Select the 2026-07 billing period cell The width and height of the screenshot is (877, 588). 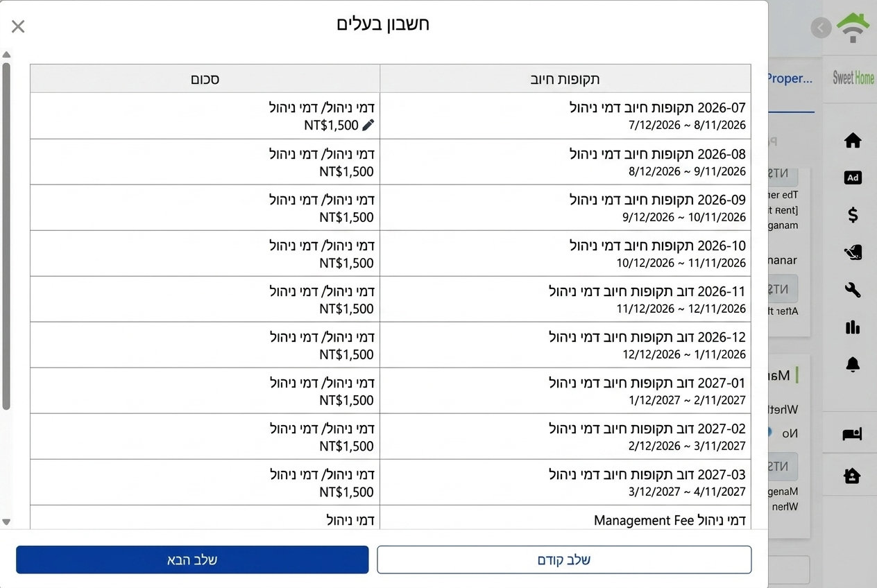pos(565,116)
